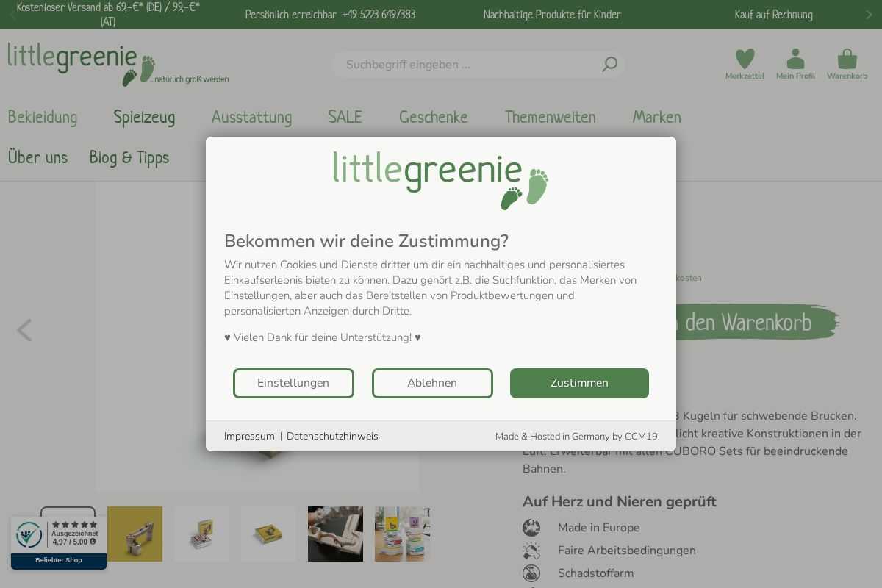Open the Trusted Shops rating badge
The width and height of the screenshot is (882, 588).
coord(59,542)
